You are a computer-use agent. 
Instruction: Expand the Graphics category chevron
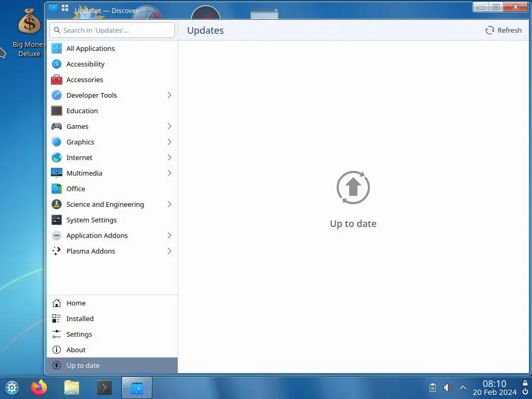click(x=169, y=142)
